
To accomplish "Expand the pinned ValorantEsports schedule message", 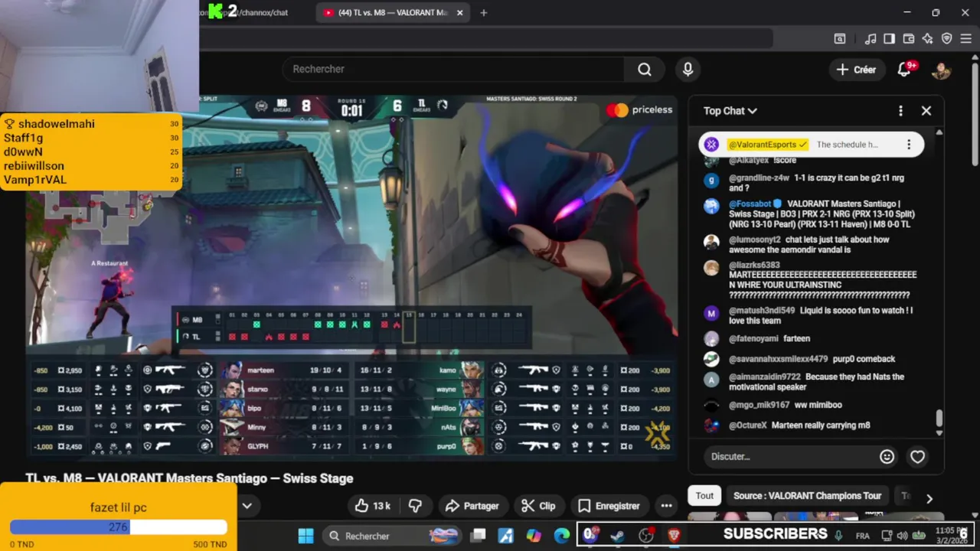I will click(847, 145).
